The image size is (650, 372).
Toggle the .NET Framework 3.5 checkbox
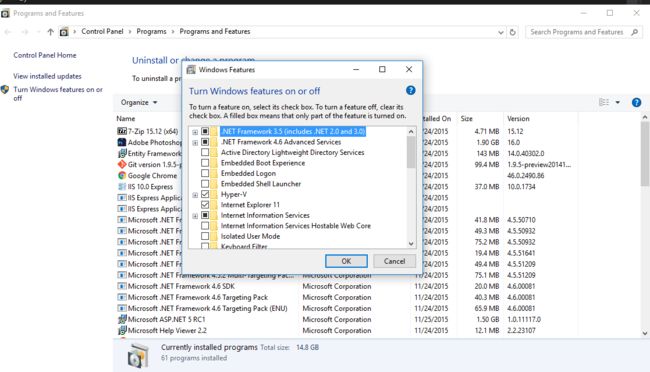pyautogui.click(x=205, y=131)
